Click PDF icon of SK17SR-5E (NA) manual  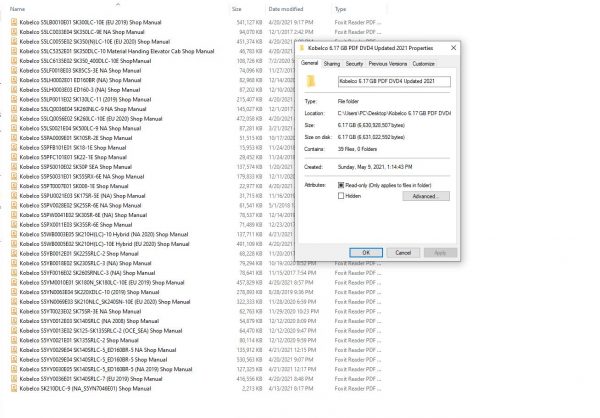click(14, 196)
